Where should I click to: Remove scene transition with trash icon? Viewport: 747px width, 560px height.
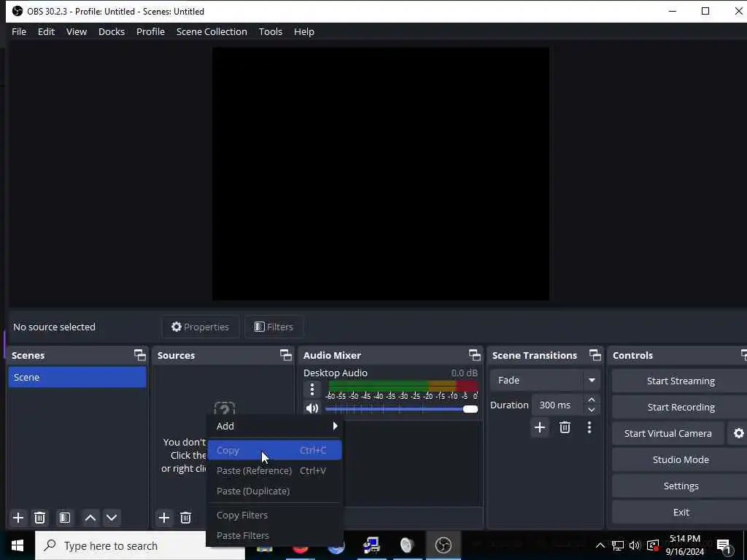click(565, 427)
